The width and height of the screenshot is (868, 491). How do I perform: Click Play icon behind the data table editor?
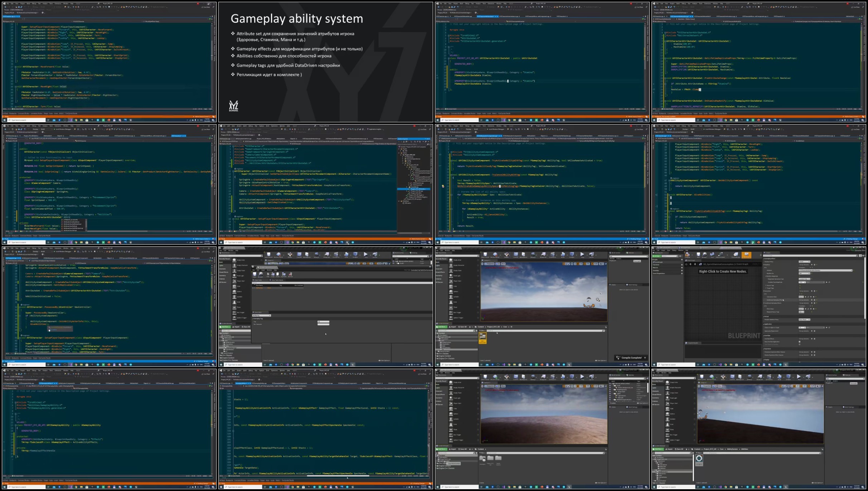click(366, 255)
